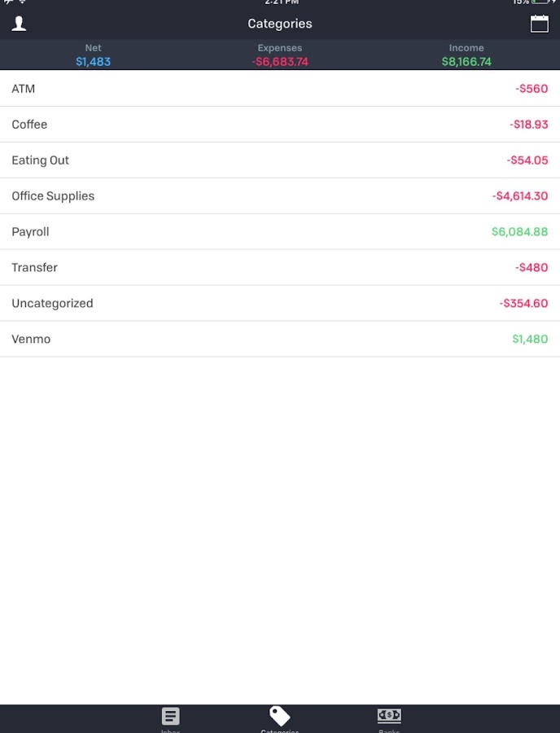Tap the Payroll amount $6,084.88
The height and width of the screenshot is (733, 560).
(x=519, y=232)
